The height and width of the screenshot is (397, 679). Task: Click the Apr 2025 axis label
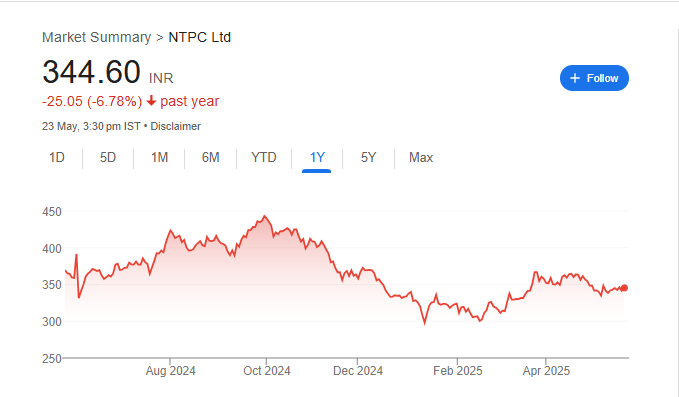coord(546,371)
